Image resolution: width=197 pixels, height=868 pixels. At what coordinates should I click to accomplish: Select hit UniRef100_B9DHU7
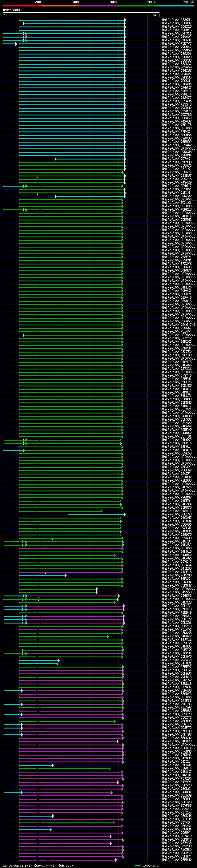click(177, 23)
